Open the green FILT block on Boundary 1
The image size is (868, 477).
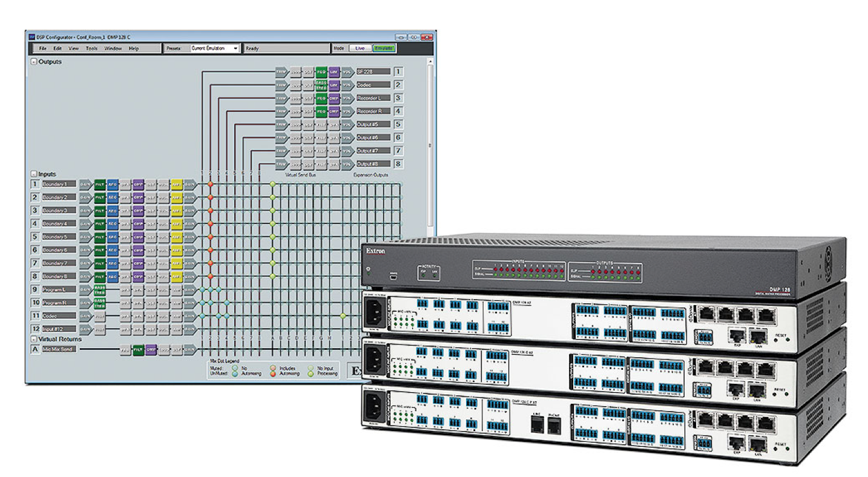tap(100, 184)
